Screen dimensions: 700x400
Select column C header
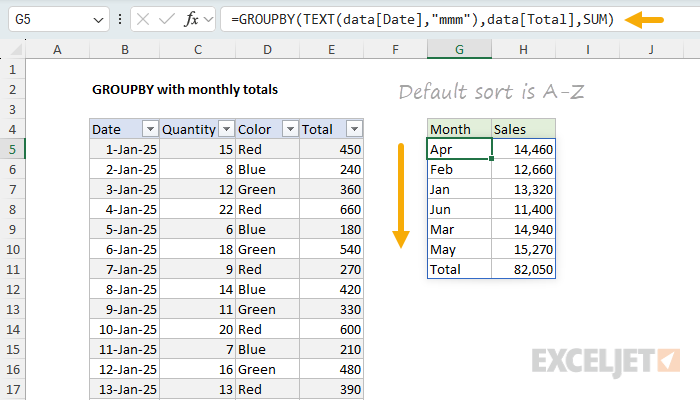[198, 49]
